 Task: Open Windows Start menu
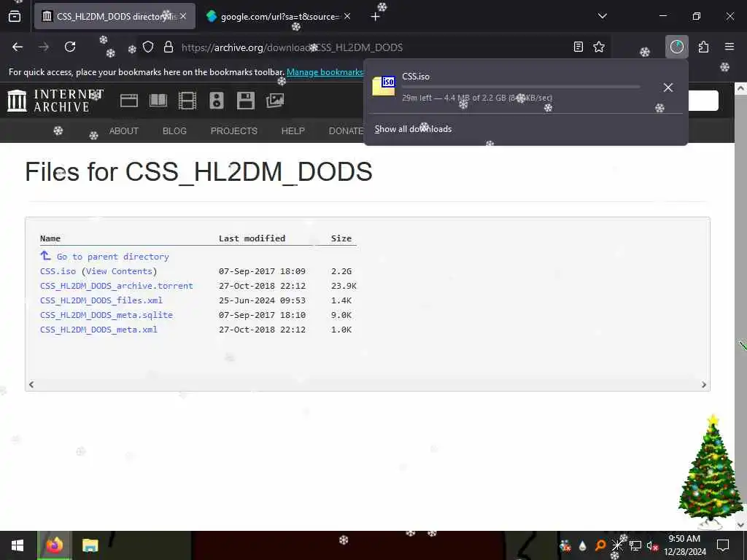[18, 545]
